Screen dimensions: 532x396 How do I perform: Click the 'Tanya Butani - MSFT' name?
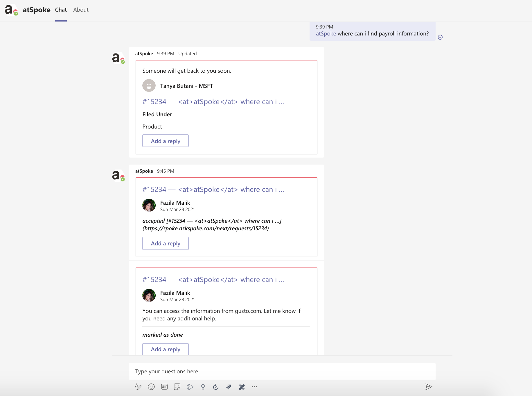pyautogui.click(x=187, y=86)
